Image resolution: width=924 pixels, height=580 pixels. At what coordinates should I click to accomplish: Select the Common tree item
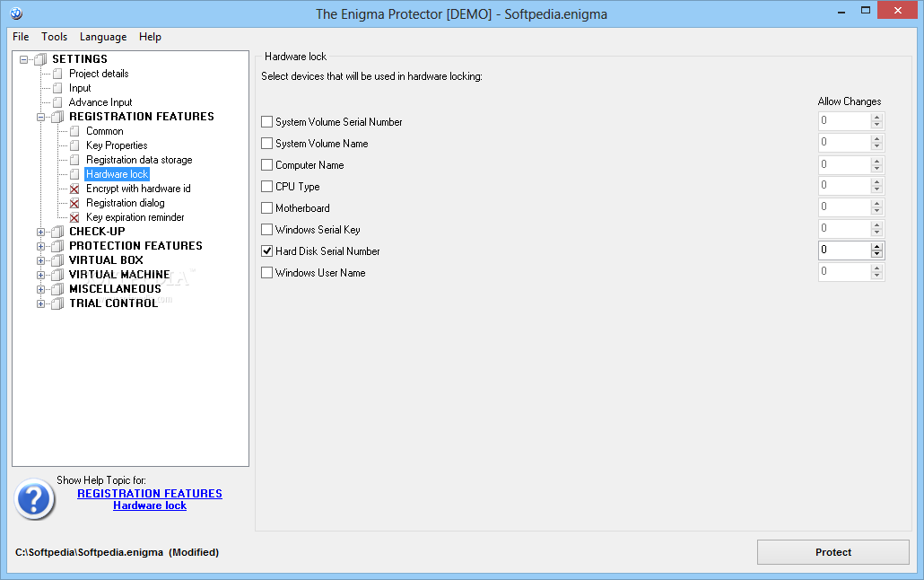coord(105,131)
